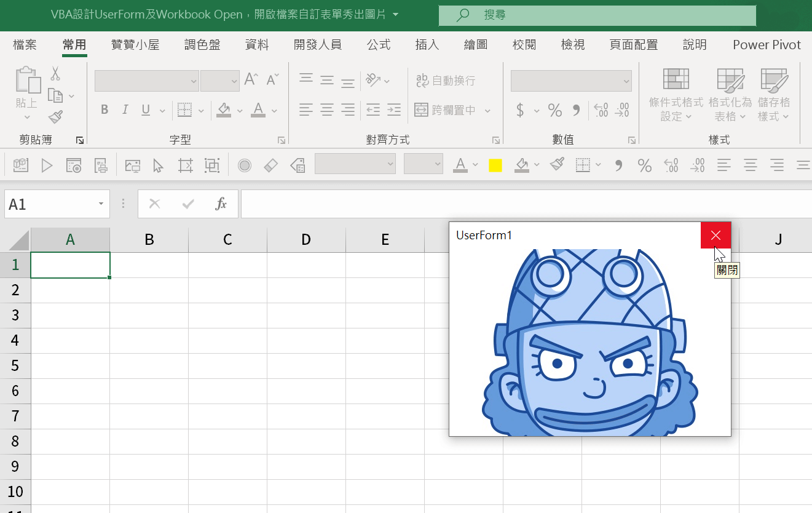Image resolution: width=812 pixels, height=513 pixels.
Task: Open Conditional Formatting (條件式格式設定)
Action: point(676,95)
